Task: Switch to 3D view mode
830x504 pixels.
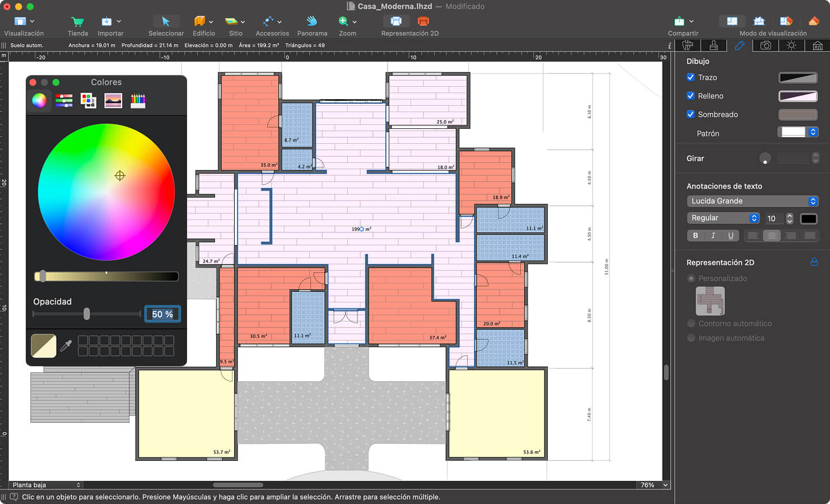Action: 814,21
